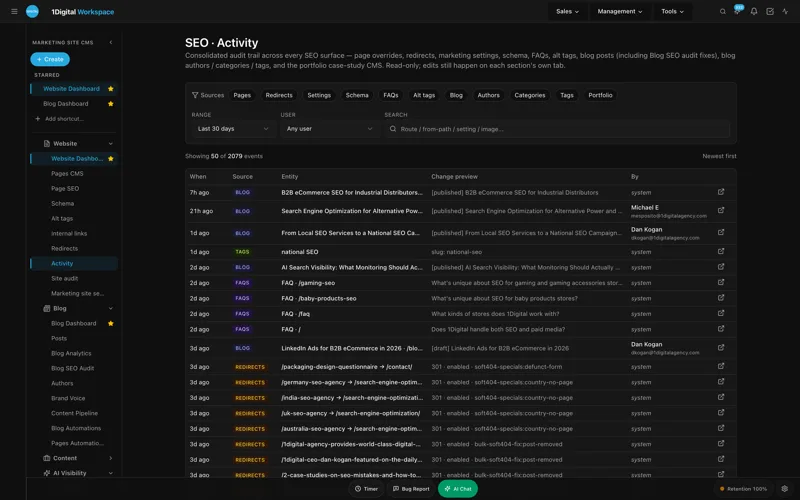Image resolution: width=800 pixels, height=500 pixels.
Task: Filter sources by Schema
Action: click(357, 95)
